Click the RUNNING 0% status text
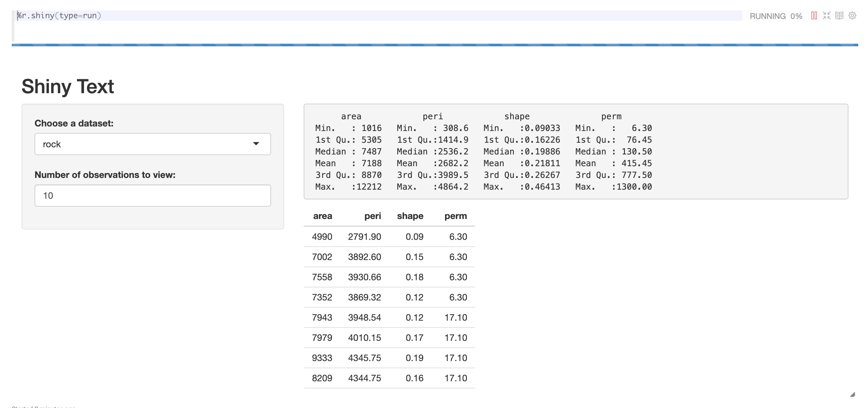 click(x=776, y=16)
